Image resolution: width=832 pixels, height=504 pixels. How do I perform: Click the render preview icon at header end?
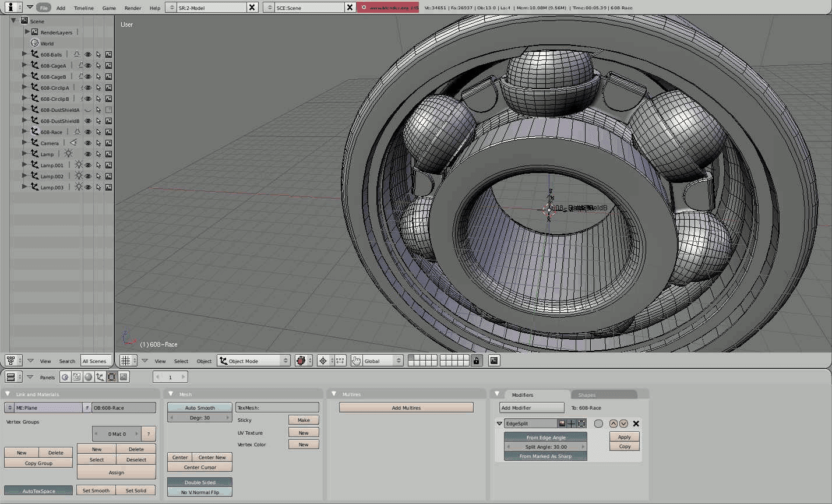point(493,361)
